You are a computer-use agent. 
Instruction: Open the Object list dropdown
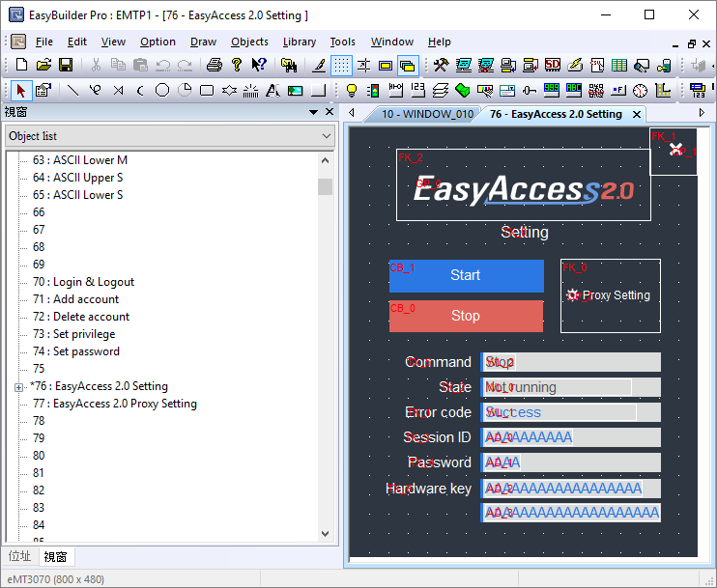pyautogui.click(x=170, y=136)
